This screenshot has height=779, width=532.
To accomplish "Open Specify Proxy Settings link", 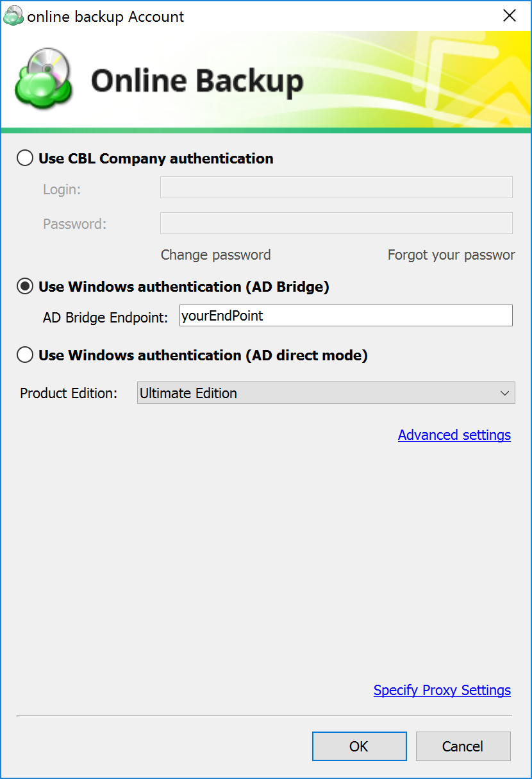I will pyautogui.click(x=442, y=690).
